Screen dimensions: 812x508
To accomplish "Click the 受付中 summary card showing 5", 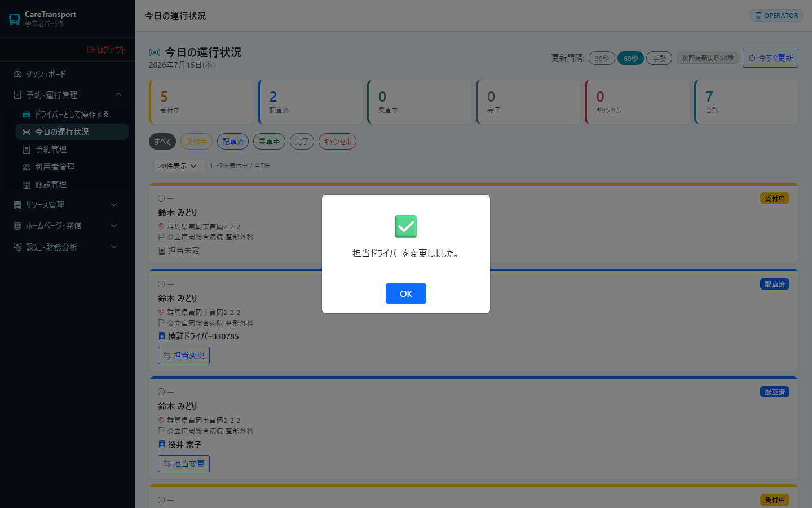I will point(201,102).
